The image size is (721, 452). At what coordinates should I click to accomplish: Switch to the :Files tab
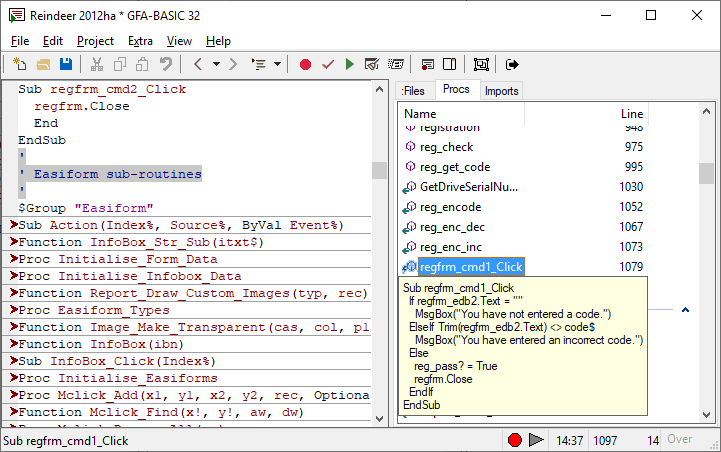click(x=413, y=91)
